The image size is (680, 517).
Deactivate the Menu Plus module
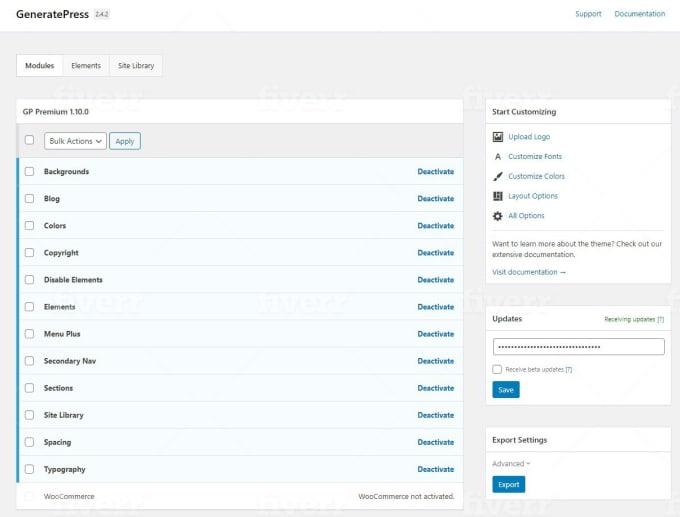[x=435, y=334]
